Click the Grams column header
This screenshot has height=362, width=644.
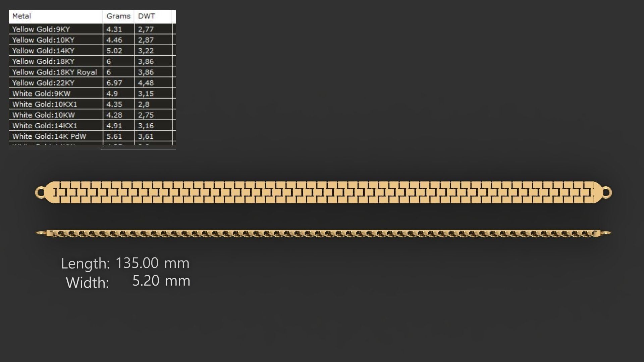118,16
